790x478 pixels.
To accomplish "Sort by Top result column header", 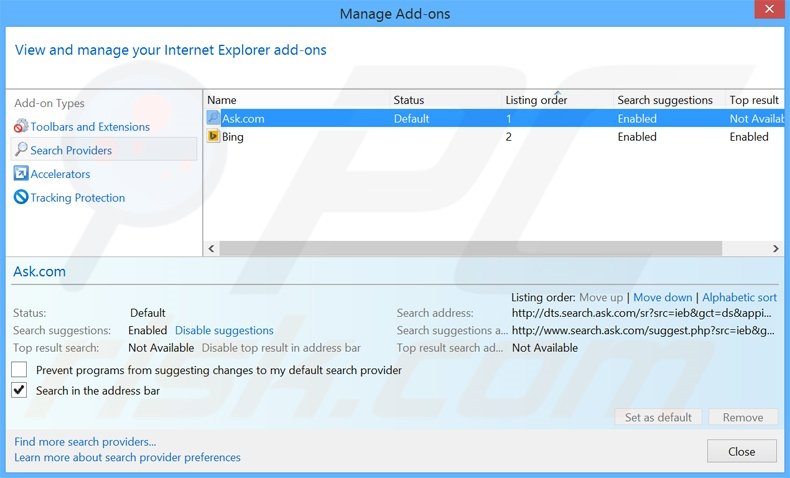I will (x=755, y=100).
